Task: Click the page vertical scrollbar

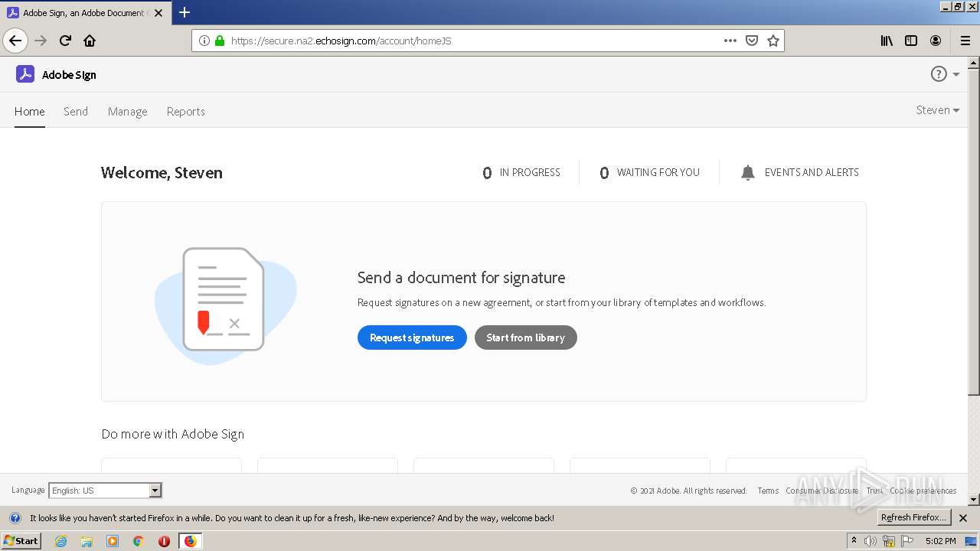Action: [974, 233]
